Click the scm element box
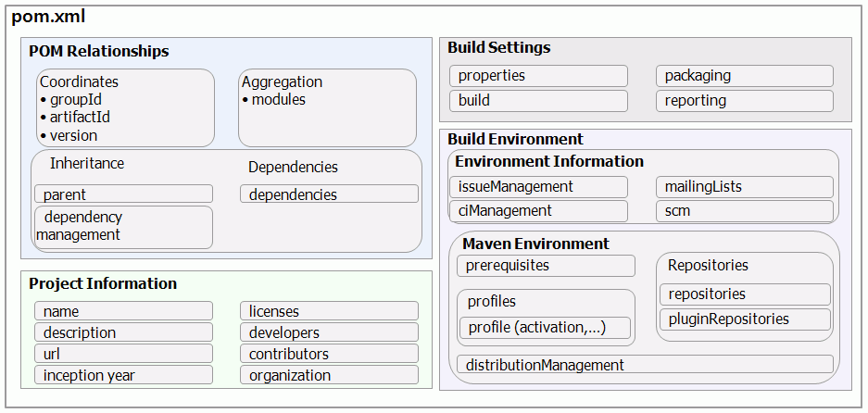Screen dimensions: 868x413 tap(745, 211)
